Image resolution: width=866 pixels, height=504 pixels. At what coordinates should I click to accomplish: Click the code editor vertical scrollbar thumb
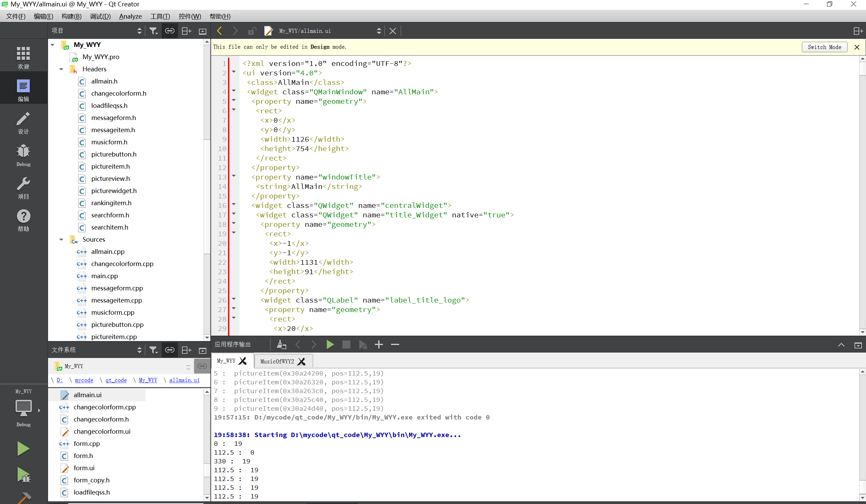tap(862, 68)
